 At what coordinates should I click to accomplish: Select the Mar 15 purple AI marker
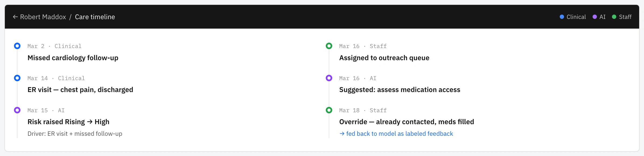pos(17,110)
